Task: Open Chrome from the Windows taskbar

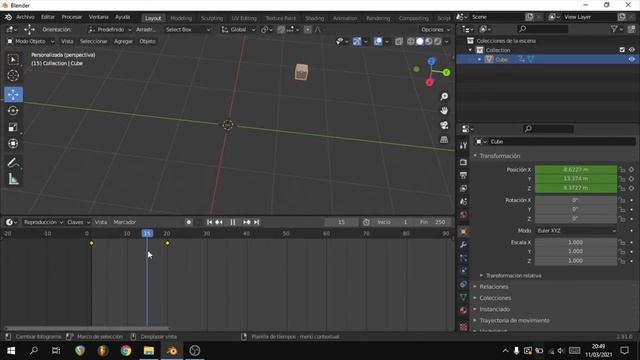Action: (126, 351)
